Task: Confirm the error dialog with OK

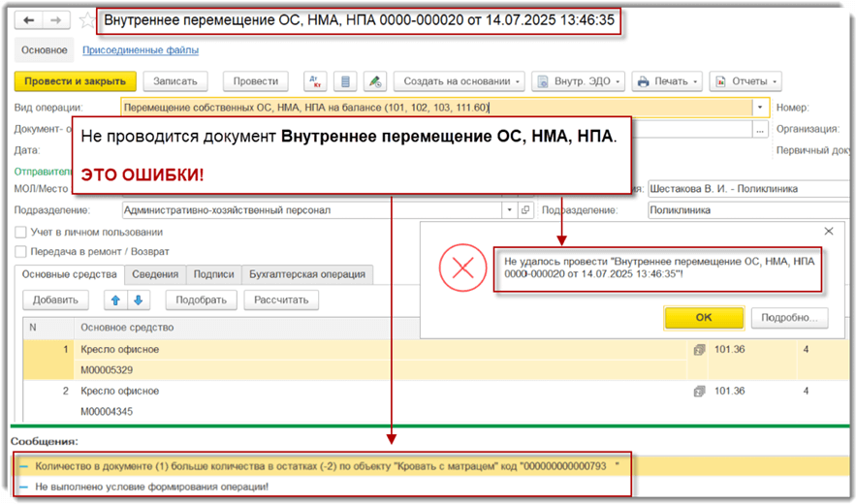Action: point(704,317)
